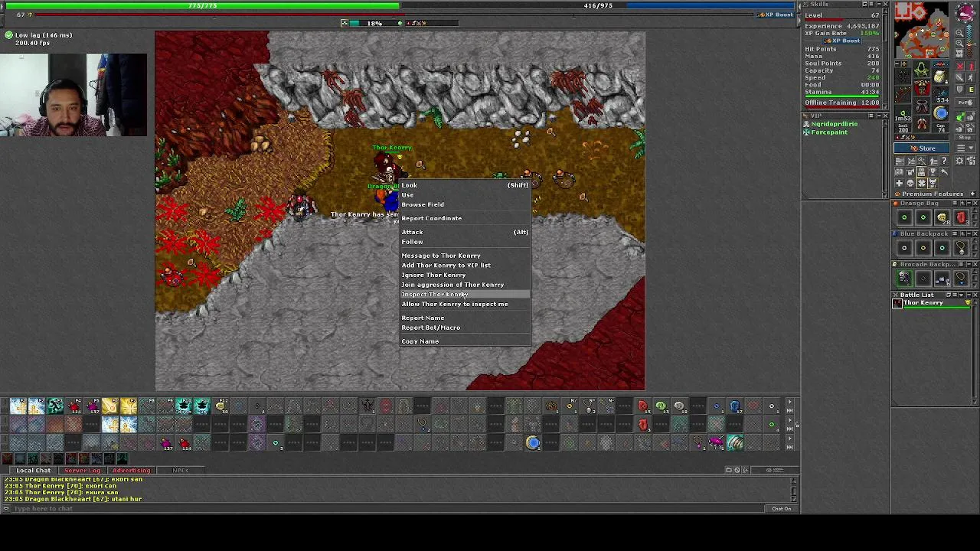Select Message to Thor Kenrry

[441, 256]
